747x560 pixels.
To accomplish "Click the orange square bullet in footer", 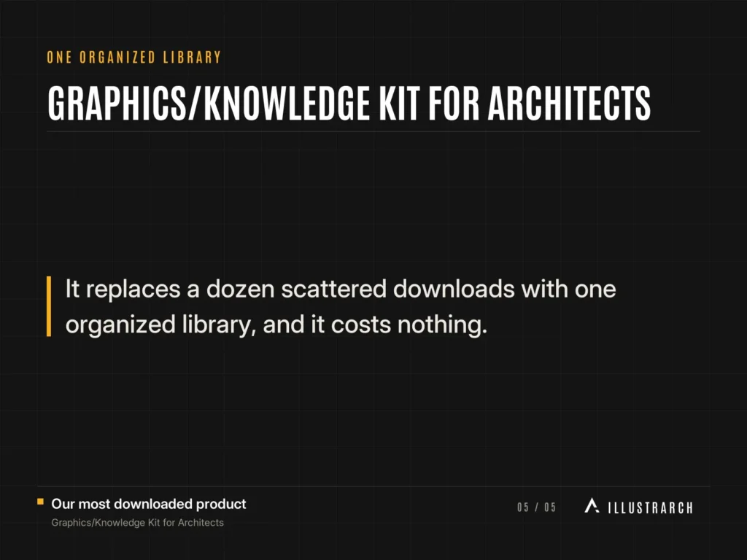I will 41,502.
